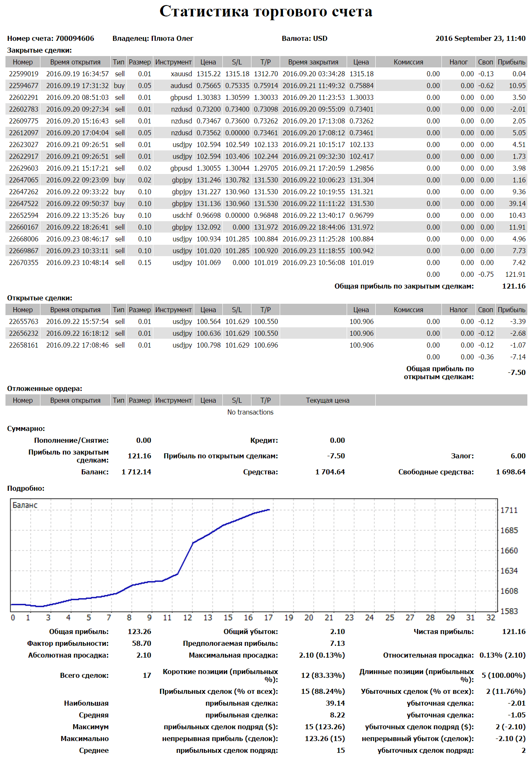Click the "No transactions" text
Image resolution: width=532 pixels, height=768 pixels.
(250, 412)
